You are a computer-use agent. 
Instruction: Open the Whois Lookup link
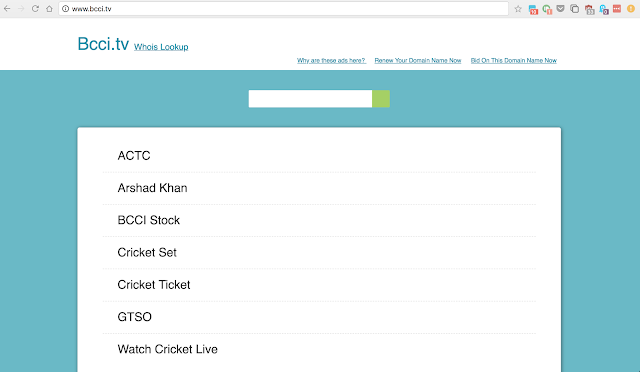[161, 47]
